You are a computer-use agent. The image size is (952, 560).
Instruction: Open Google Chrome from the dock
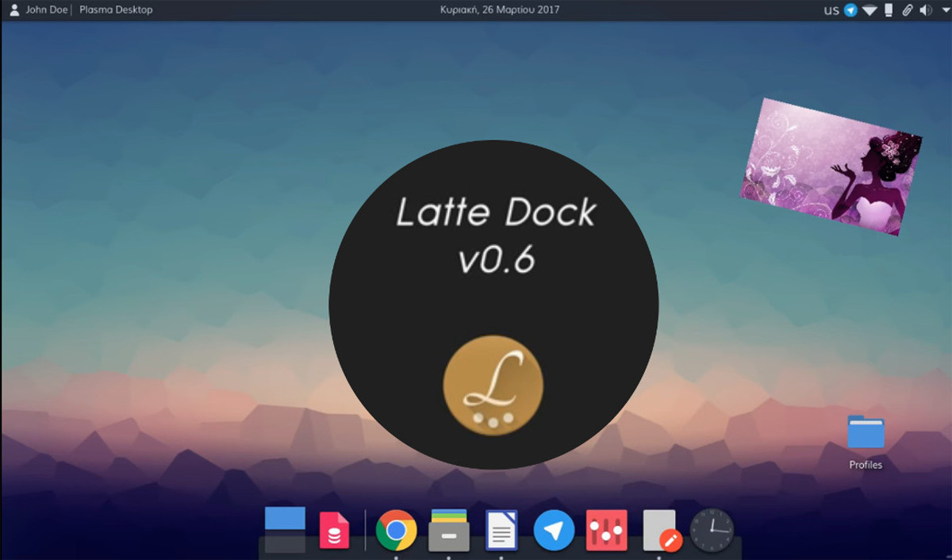click(396, 531)
